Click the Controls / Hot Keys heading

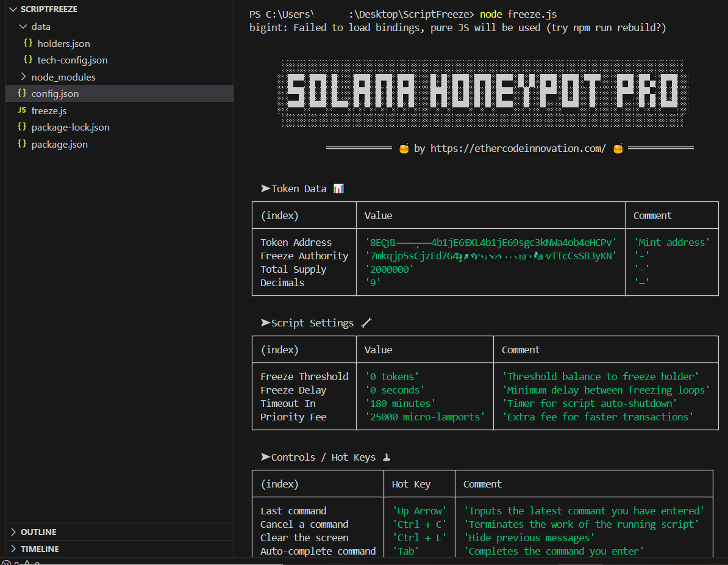point(325,457)
